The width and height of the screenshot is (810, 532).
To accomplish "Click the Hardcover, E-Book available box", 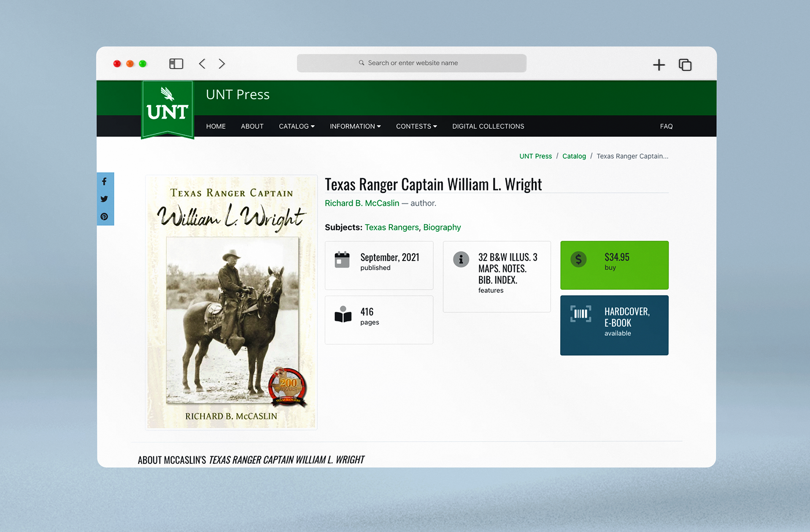I will point(614,325).
